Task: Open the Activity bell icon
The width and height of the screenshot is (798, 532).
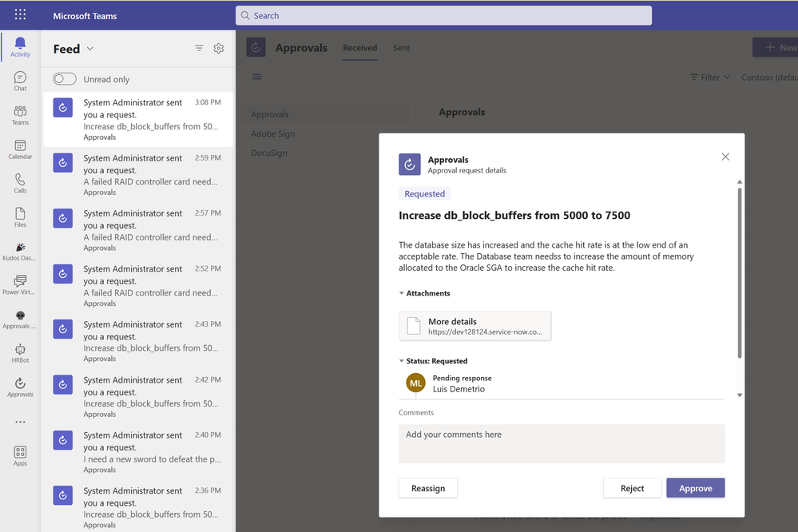Action: pyautogui.click(x=20, y=47)
